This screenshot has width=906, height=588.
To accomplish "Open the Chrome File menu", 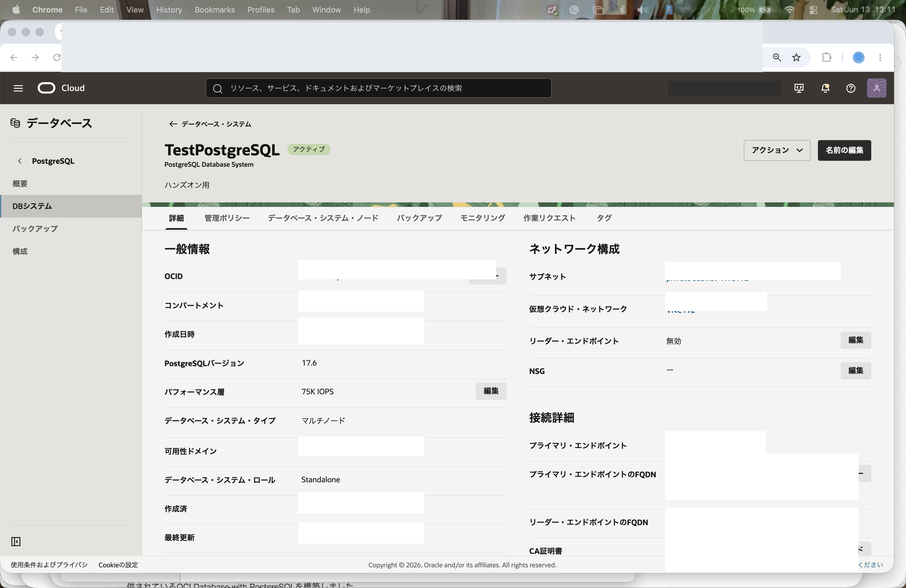I will (x=81, y=10).
